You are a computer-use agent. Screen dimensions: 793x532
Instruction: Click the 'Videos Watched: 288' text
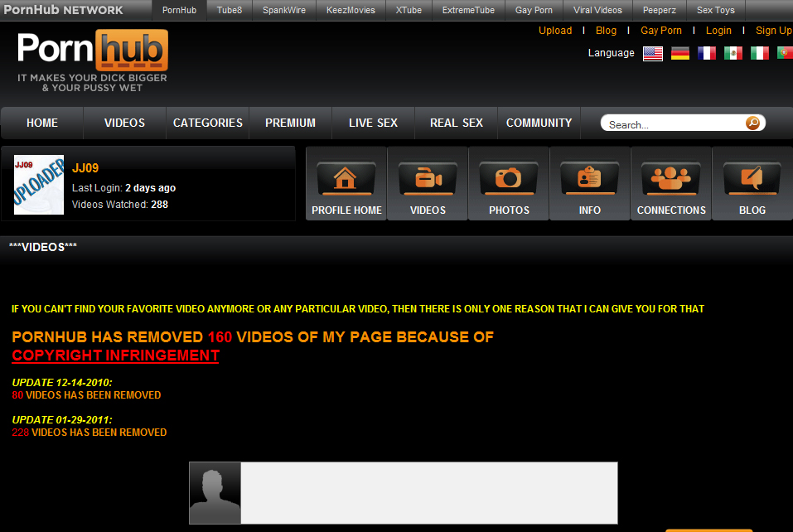coord(120,205)
